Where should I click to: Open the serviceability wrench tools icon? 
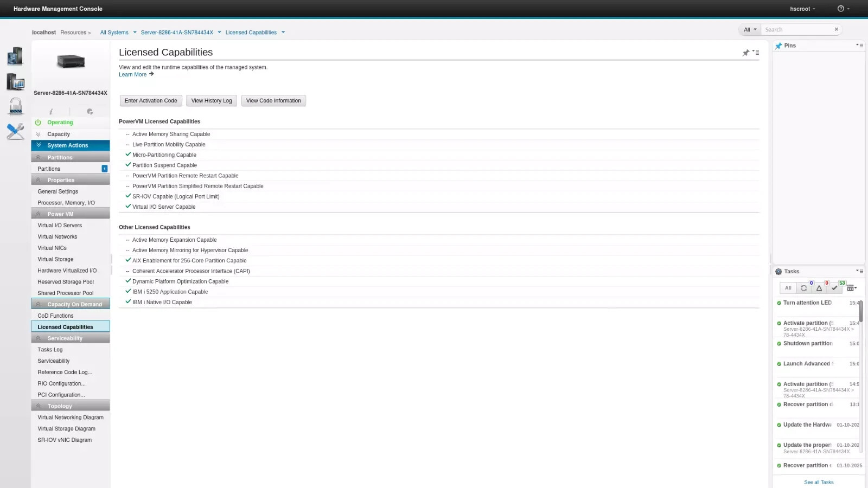click(x=15, y=131)
